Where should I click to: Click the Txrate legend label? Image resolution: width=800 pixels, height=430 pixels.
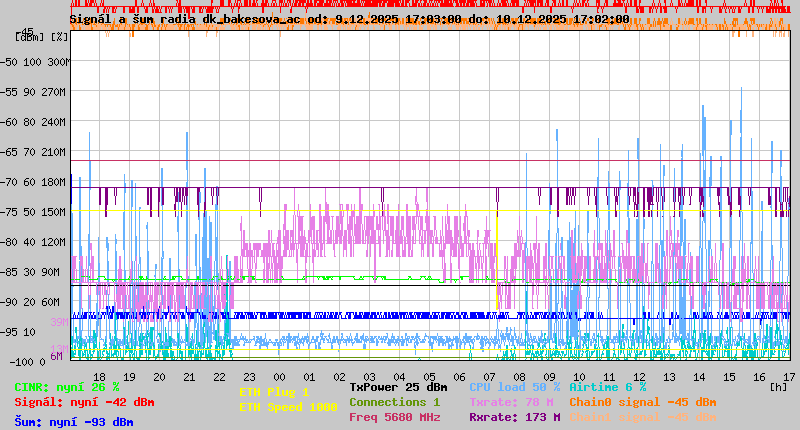tap(511, 402)
